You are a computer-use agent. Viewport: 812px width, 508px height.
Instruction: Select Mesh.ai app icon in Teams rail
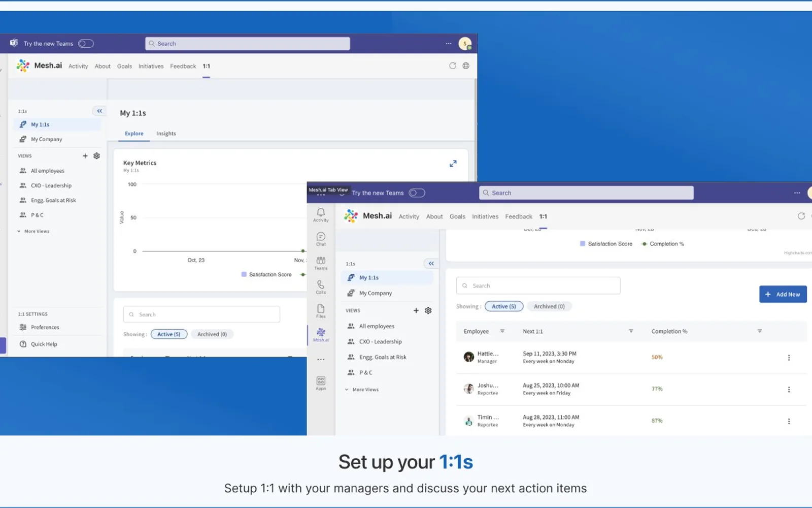(x=321, y=335)
